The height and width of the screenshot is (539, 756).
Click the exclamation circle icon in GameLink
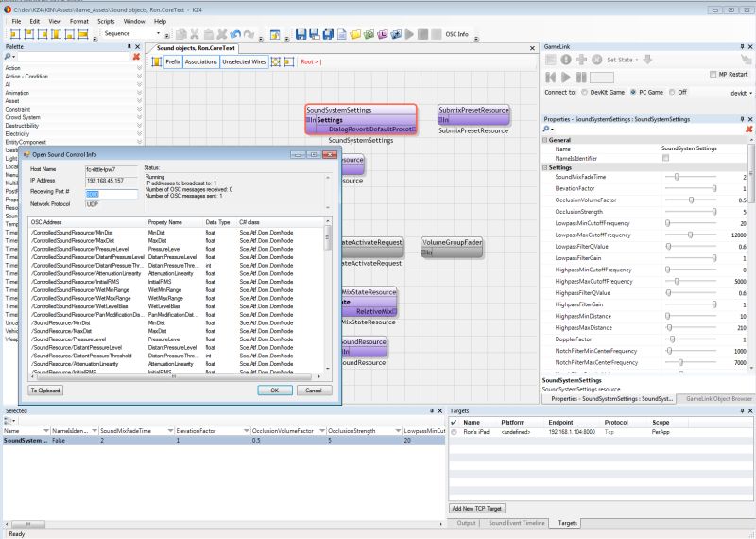point(566,60)
